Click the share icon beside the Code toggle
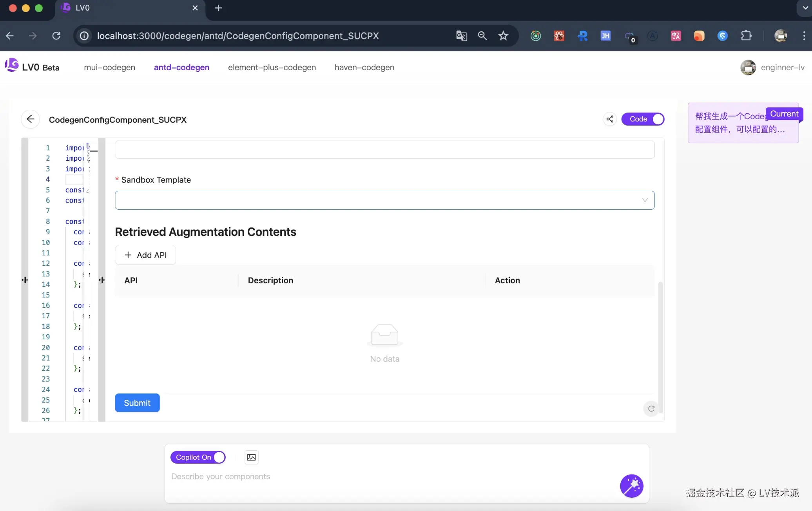812x511 pixels. click(x=610, y=119)
